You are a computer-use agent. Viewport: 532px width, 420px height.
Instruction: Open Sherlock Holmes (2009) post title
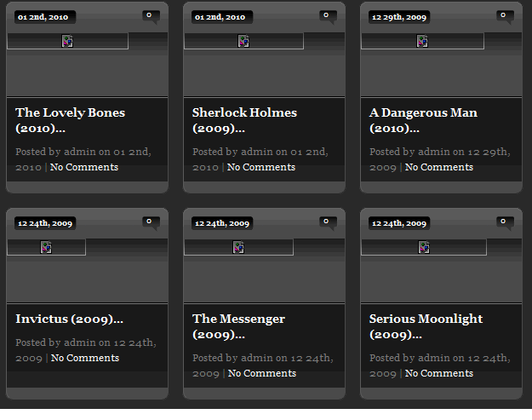pyautogui.click(x=244, y=120)
